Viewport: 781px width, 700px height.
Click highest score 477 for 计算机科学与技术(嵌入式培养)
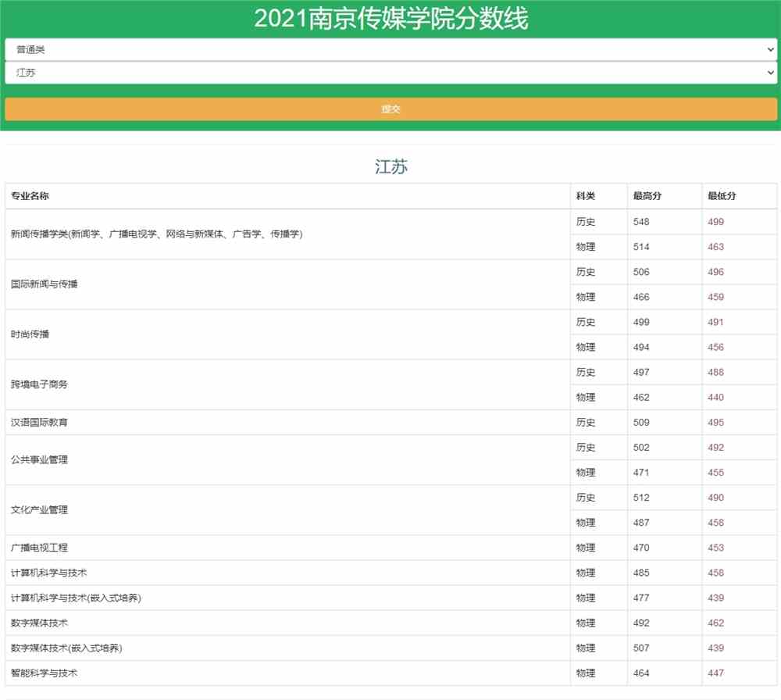[x=641, y=598]
